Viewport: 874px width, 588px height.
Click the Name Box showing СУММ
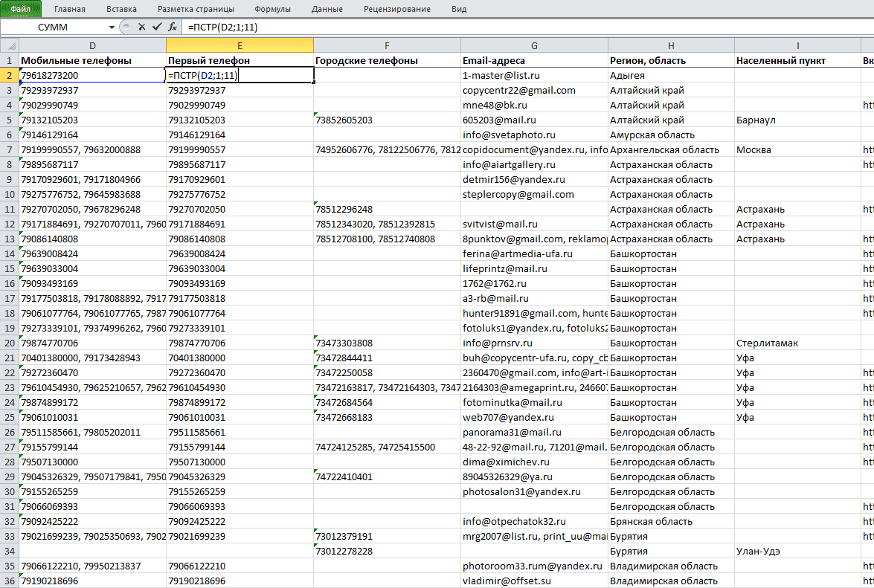[x=53, y=28]
